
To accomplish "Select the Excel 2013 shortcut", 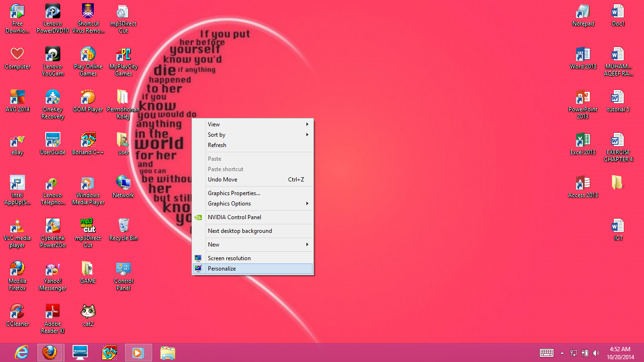I will [583, 144].
